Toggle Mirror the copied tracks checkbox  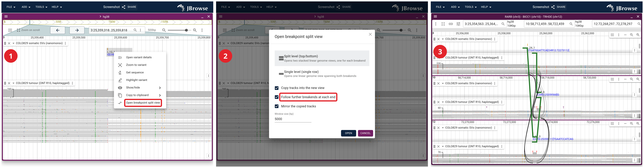pyautogui.click(x=276, y=106)
